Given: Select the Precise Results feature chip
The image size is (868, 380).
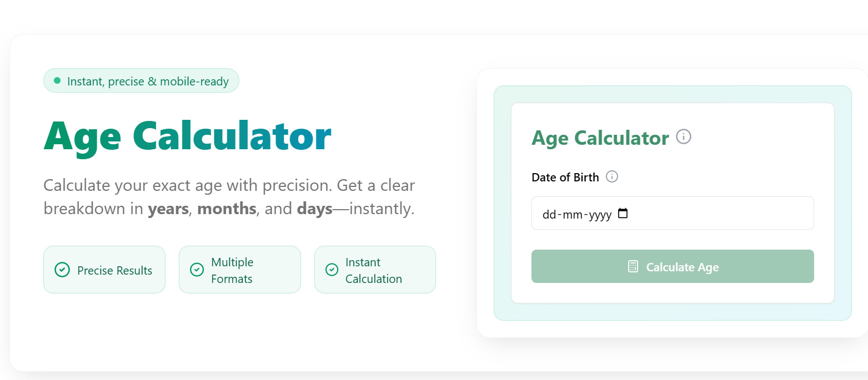Looking at the screenshot, I should (x=104, y=270).
